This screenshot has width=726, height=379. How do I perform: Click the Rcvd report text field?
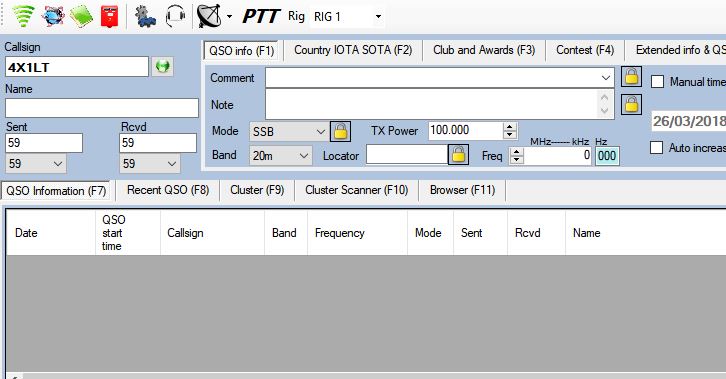point(158,143)
